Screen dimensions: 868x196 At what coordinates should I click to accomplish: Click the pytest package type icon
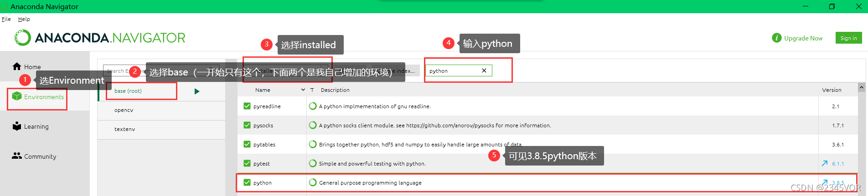click(313, 163)
